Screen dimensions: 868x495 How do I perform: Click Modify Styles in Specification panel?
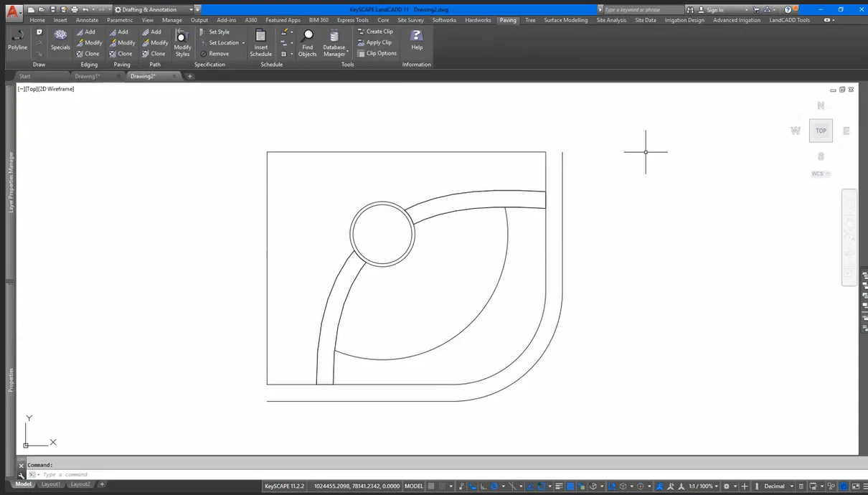pyautogui.click(x=182, y=44)
